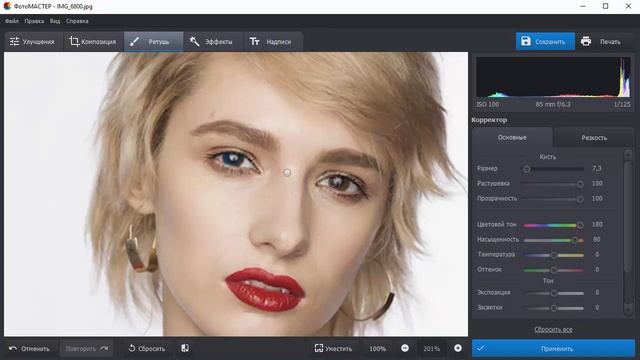
Task: Click the checkmark icon on Применить
Action: coord(480,348)
